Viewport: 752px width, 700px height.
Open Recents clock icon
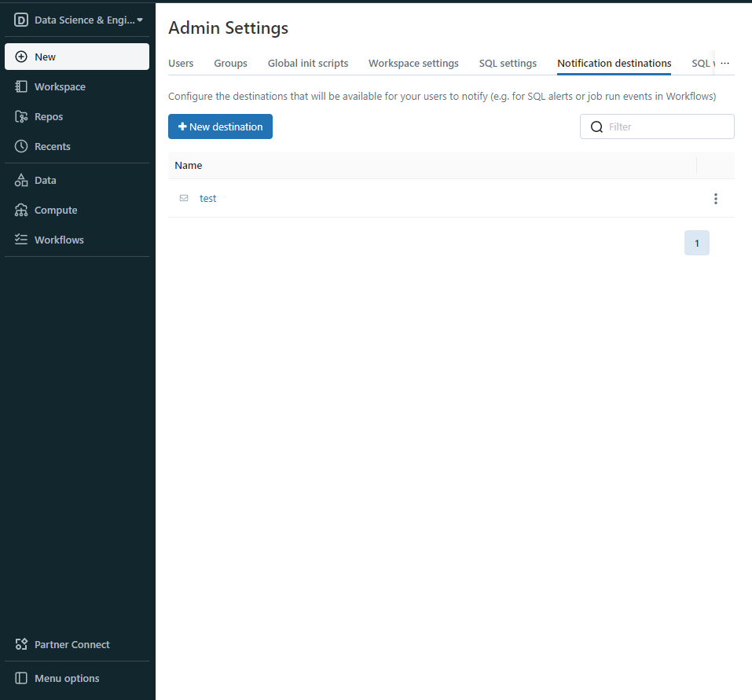21,146
